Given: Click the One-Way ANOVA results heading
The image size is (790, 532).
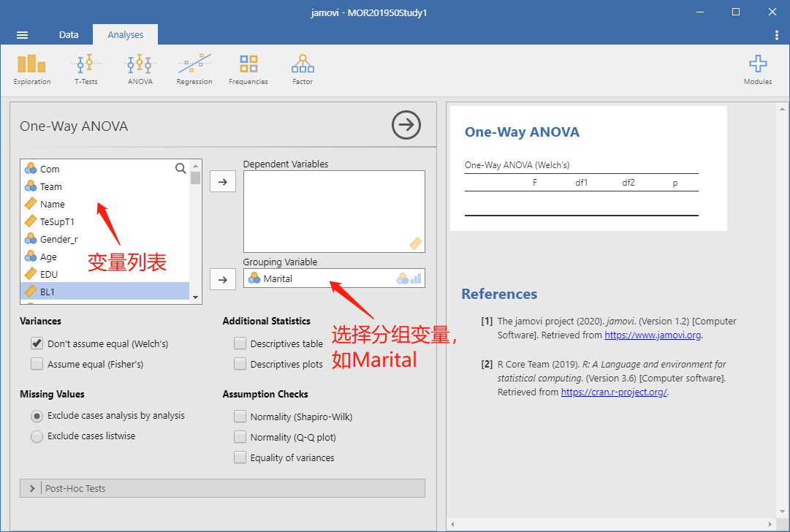Looking at the screenshot, I should coord(522,132).
